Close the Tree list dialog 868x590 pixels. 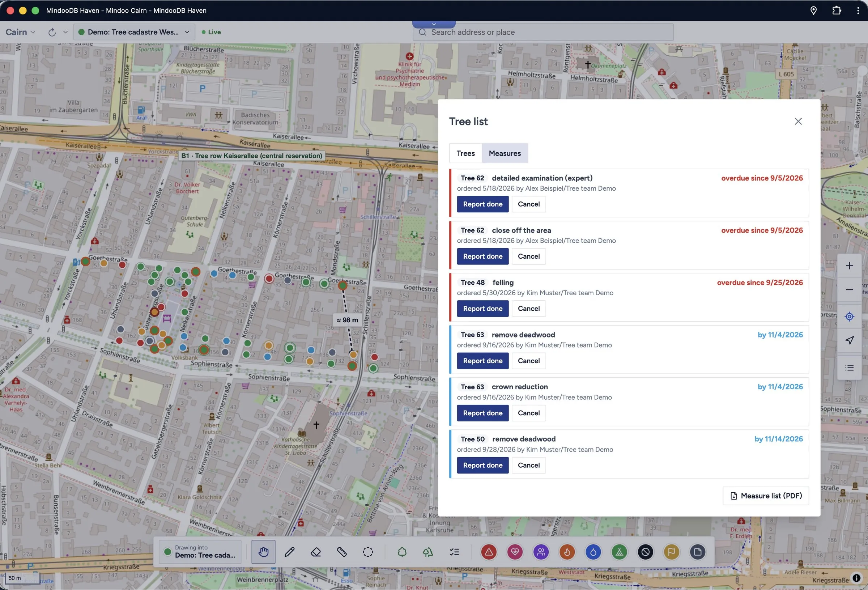[798, 122]
